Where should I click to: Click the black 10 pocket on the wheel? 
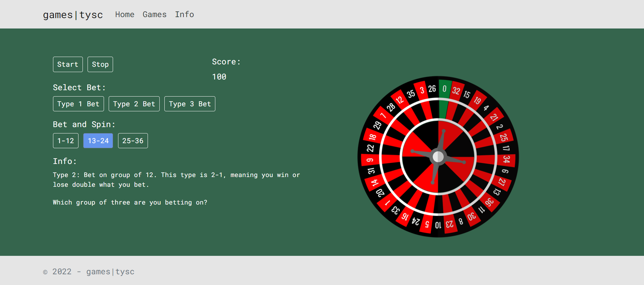[x=438, y=225]
